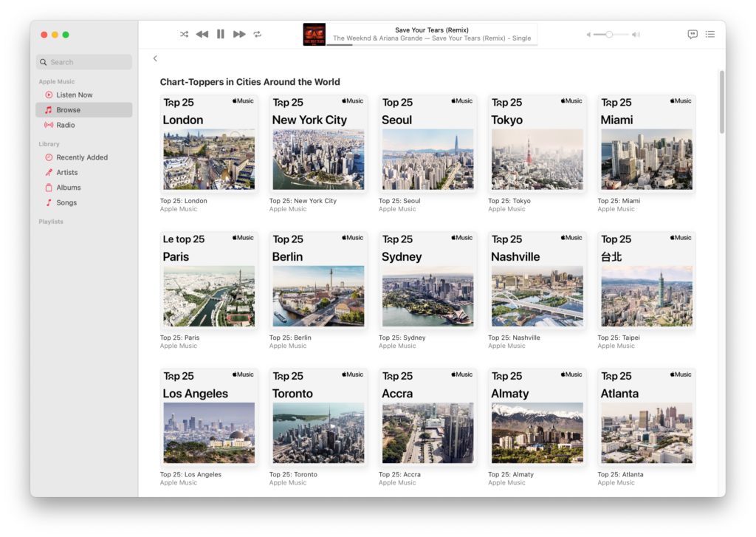The image size is (756, 537).
Task: Open Recently Added library section
Action: (81, 157)
